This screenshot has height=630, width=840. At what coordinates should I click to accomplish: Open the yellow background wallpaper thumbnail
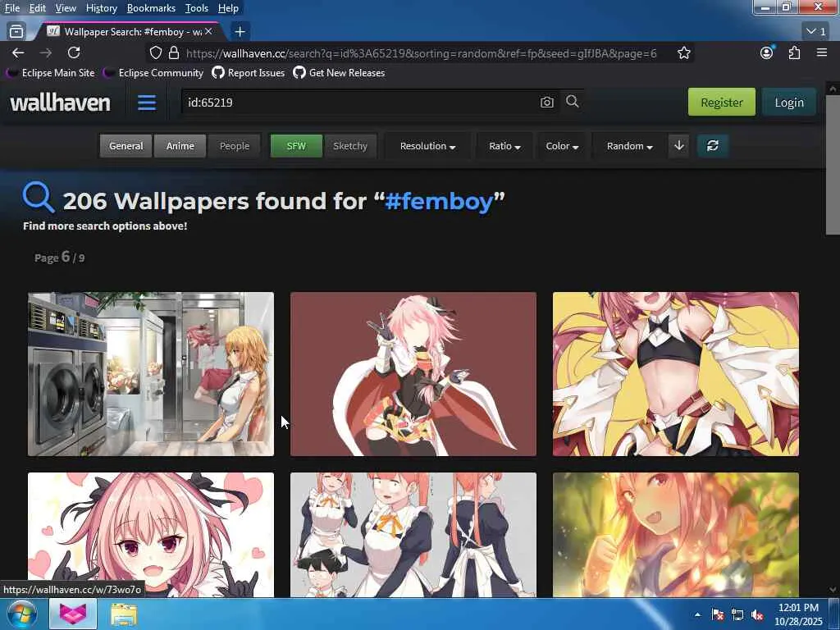click(676, 374)
